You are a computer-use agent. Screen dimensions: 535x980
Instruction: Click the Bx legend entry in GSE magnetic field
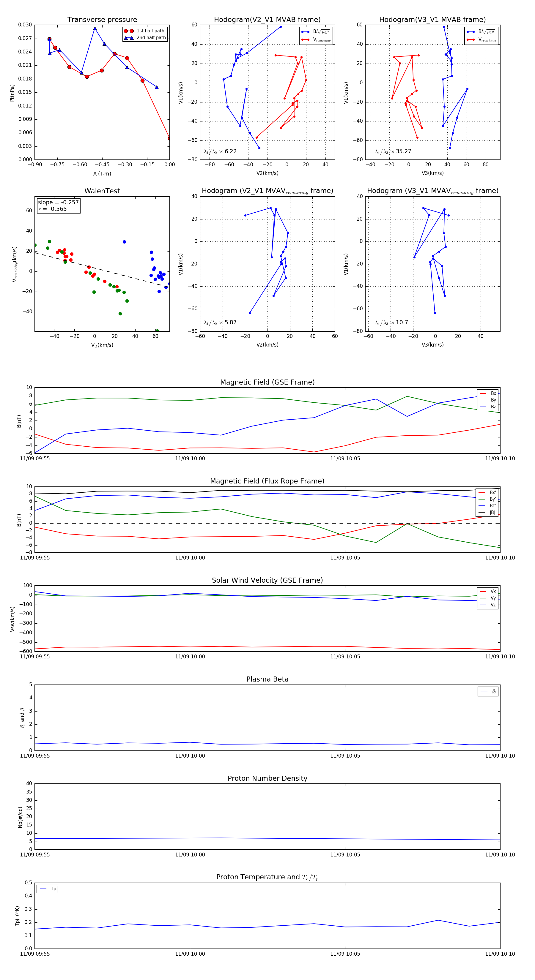click(488, 393)
